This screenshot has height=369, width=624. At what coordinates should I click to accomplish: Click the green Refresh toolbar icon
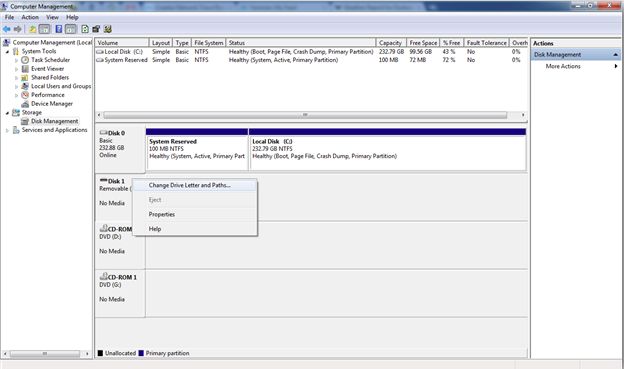click(85, 29)
